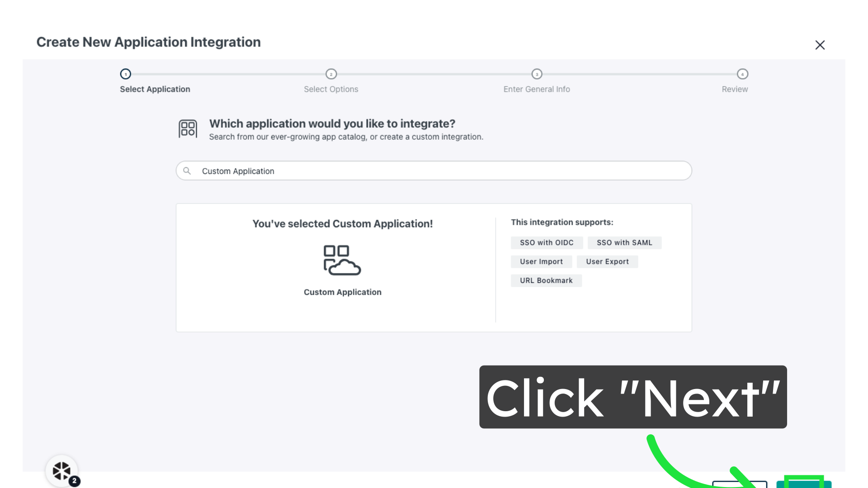Click the User Import tag
Image resolution: width=868 pixels, height=488 pixels.
[x=541, y=262]
